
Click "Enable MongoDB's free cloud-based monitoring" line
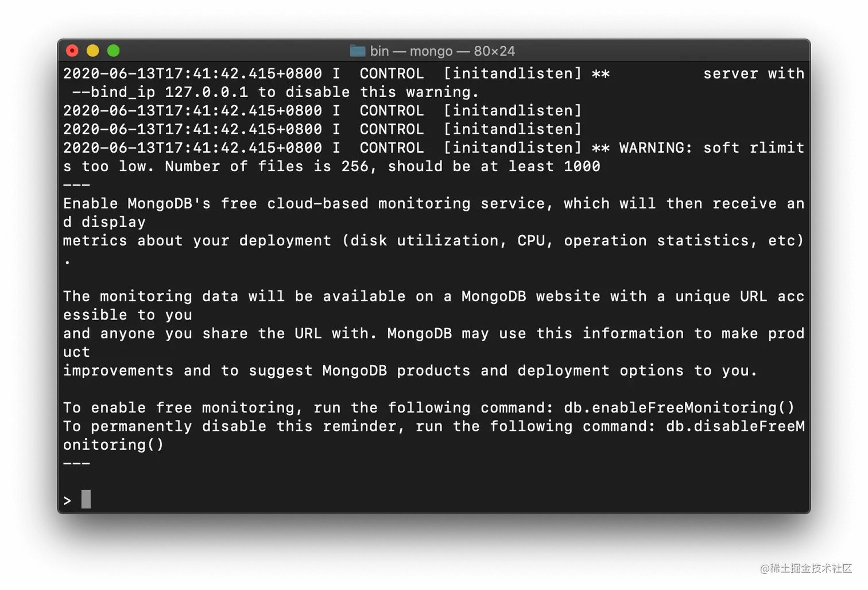pyautogui.click(x=434, y=203)
